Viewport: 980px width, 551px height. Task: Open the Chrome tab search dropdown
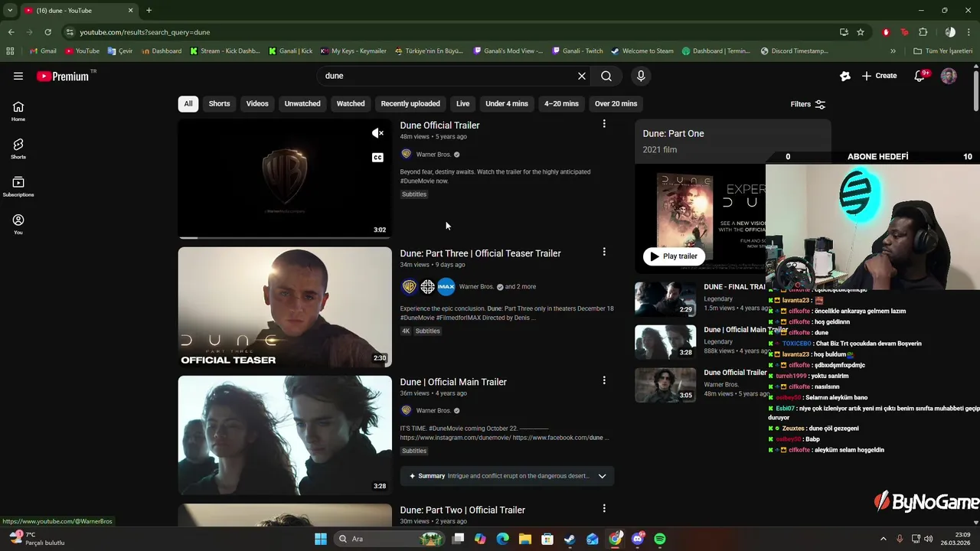tap(10, 10)
